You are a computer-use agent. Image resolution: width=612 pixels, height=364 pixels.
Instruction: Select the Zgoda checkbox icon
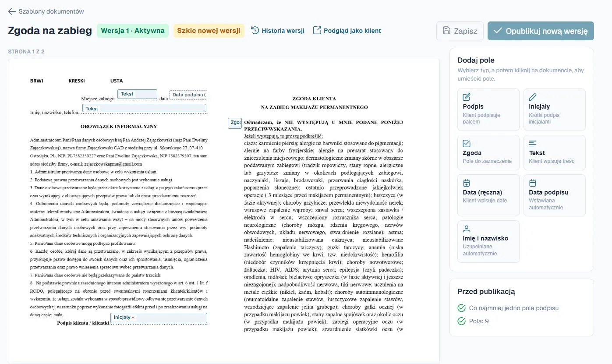[467, 143]
